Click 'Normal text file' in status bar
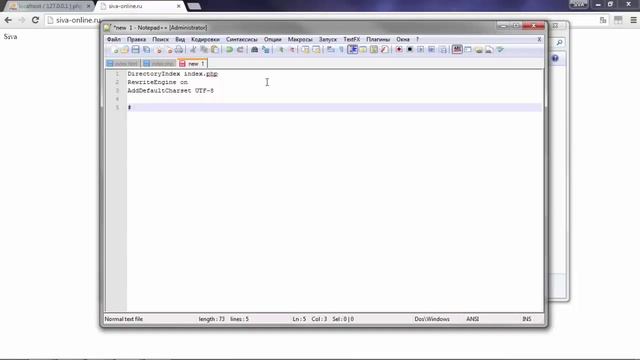The width and height of the screenshot is (640, 360). [x=124, y=319]
